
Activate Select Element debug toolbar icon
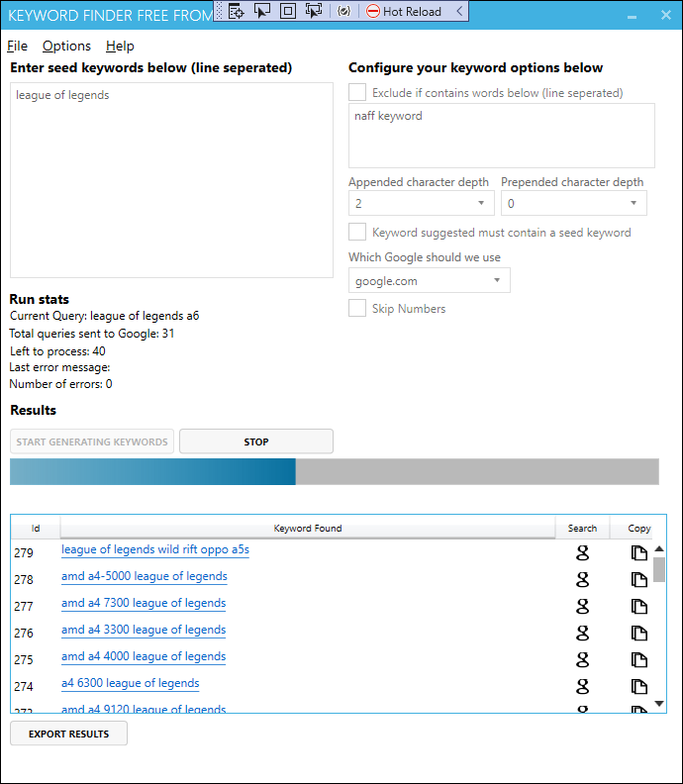pos(261,11)
